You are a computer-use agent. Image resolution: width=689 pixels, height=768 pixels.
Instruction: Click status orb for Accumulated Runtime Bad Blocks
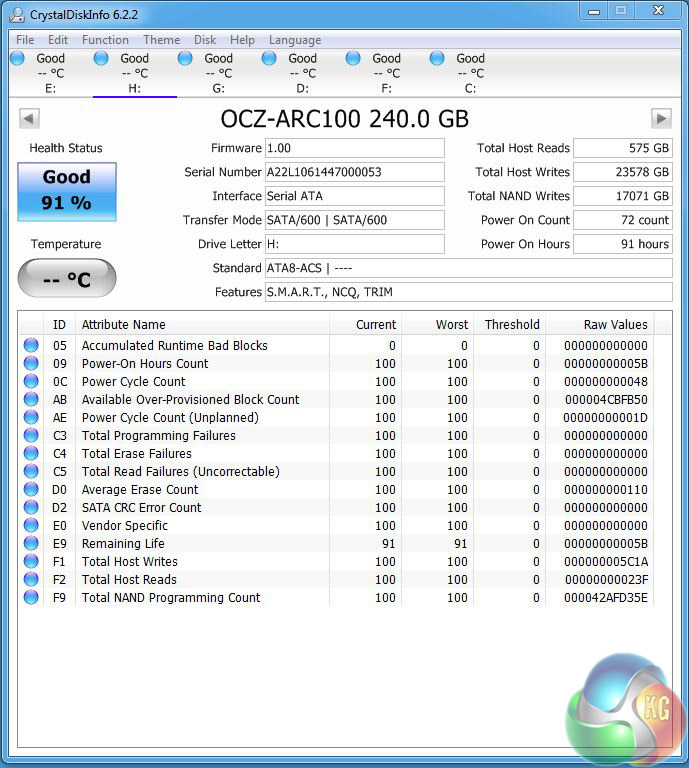[31, 345]
